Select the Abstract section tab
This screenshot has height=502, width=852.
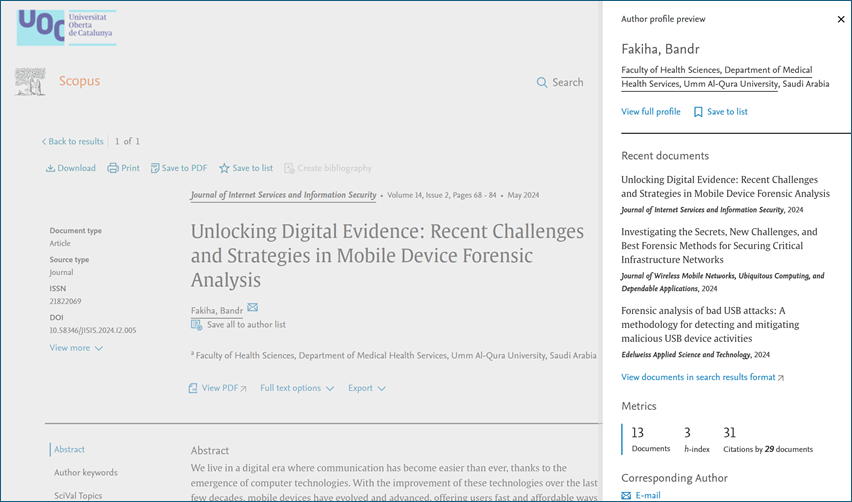click(70, 450)
